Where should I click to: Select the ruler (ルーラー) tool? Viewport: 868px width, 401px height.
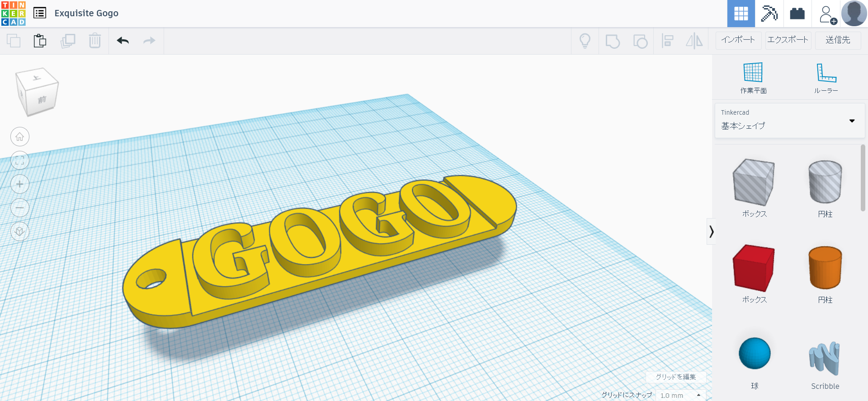826,78
